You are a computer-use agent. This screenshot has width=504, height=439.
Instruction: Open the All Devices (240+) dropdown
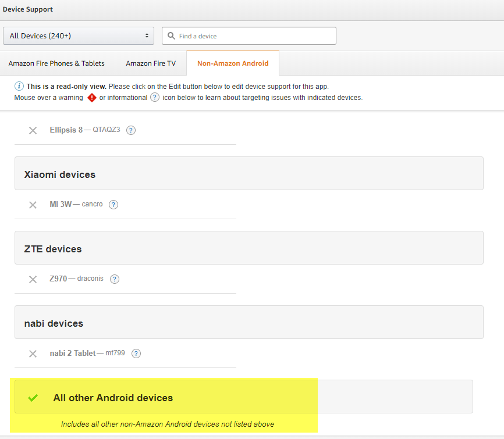pos(79,35)
